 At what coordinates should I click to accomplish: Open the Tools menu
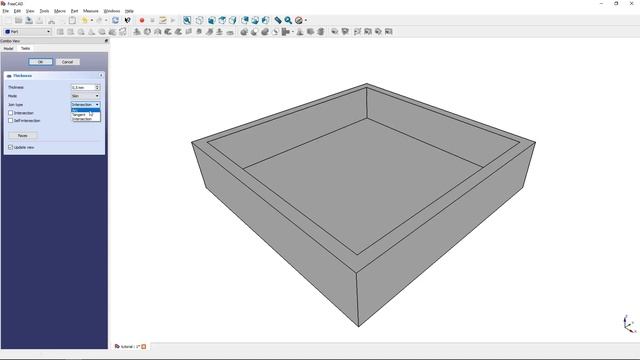click(44, 11)
